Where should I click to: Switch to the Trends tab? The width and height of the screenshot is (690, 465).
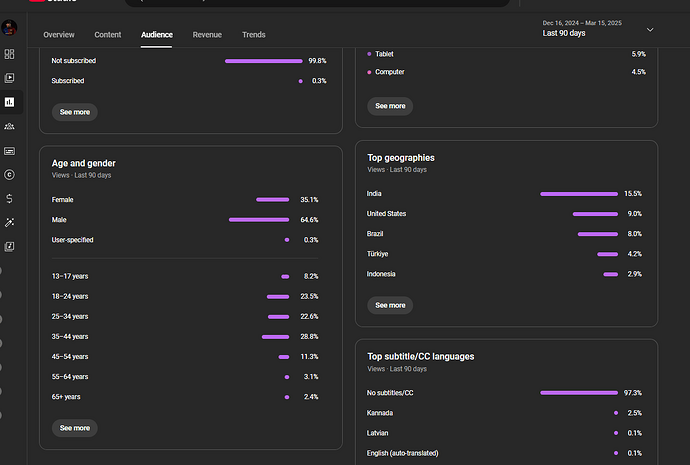click(x=253, y=35)
